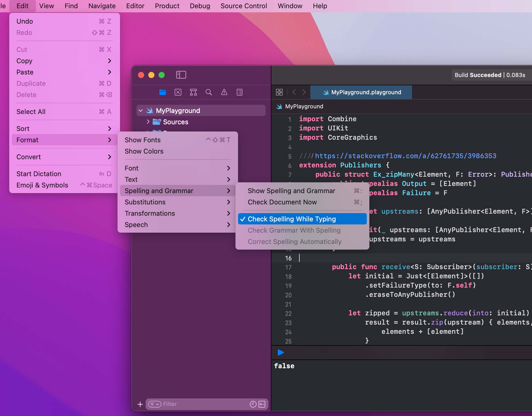The height and width of the screenshot is (416, 532).
Task: Enable Correct Spelling Automatically
Action: coord(302,242)
